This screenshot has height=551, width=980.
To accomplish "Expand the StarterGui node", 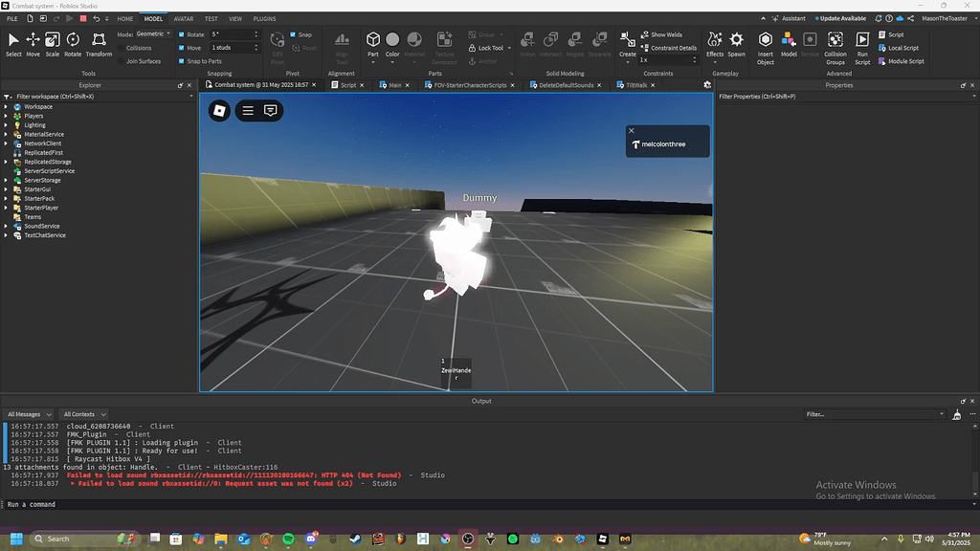I will (x=7, y=189).
